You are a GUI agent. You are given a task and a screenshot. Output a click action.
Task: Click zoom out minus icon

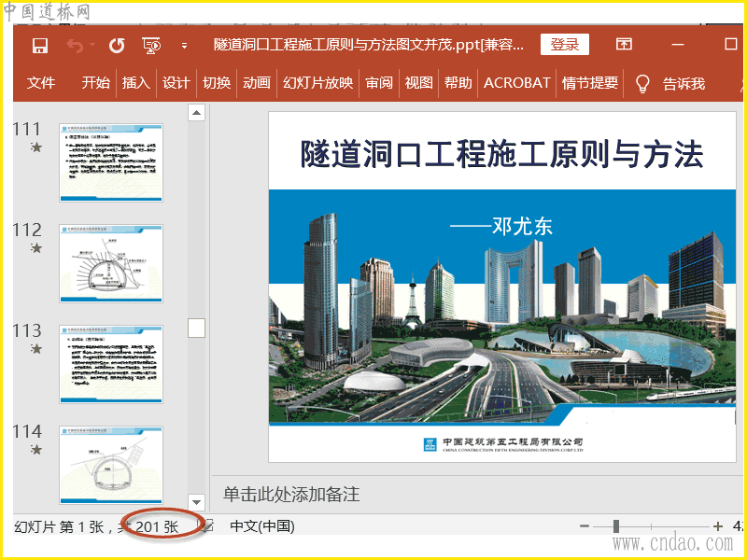point(585,526)
